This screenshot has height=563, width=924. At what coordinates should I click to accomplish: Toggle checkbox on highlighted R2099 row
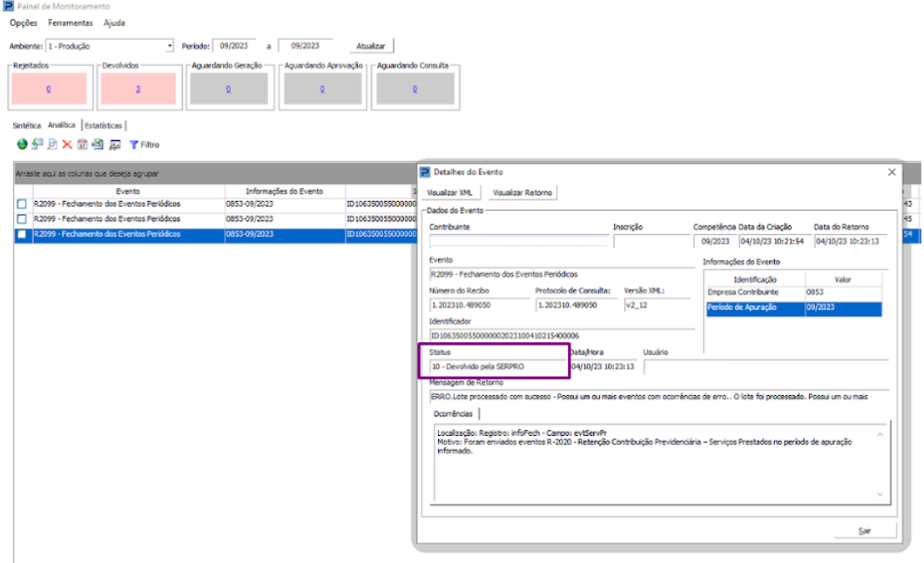tap(22, 235)
